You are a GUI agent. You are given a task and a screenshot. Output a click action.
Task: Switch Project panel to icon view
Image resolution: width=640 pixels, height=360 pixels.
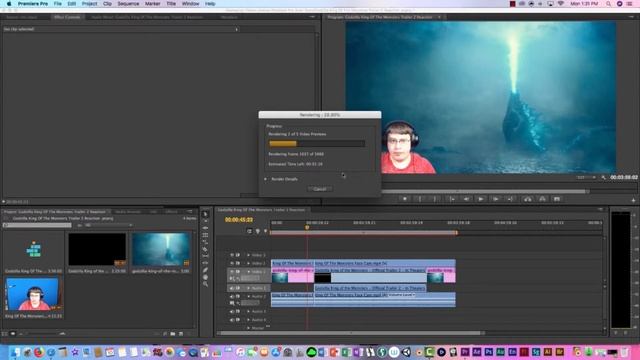[13, 334]
